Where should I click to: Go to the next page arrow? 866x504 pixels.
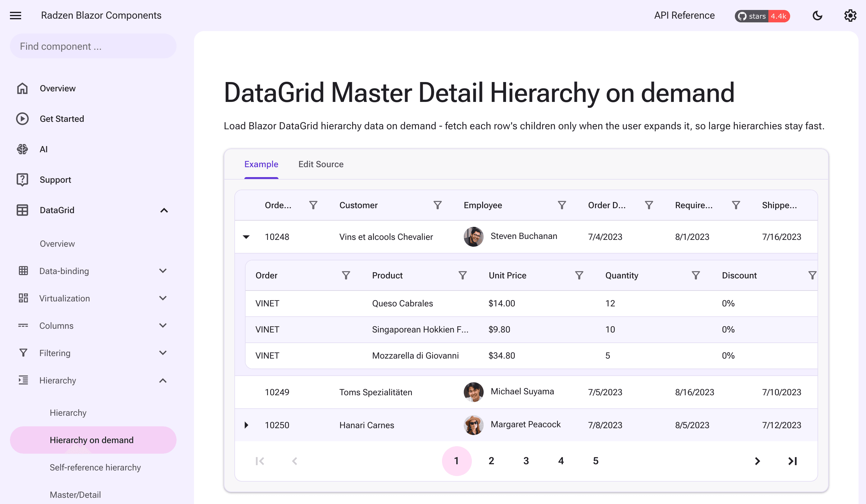click(x=758, y=461)
